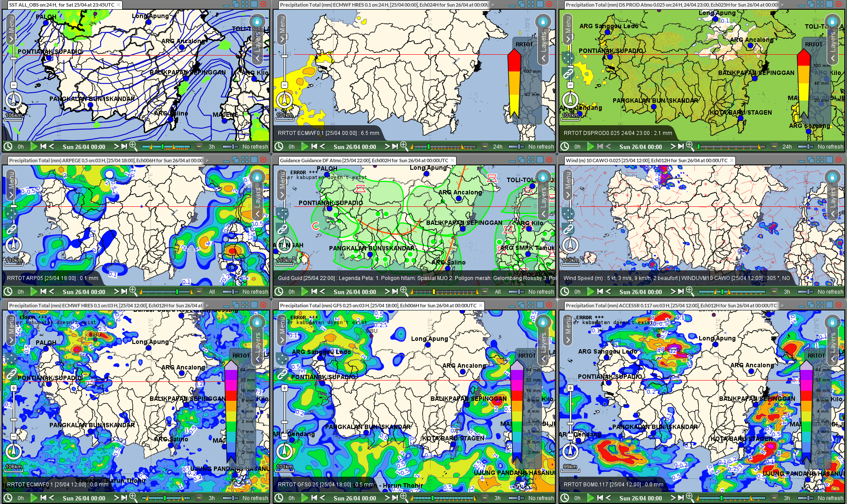Select the Guidance Guidance DF Atmo tab
Viewport: 847px width, 504px height.
(364, 161)
